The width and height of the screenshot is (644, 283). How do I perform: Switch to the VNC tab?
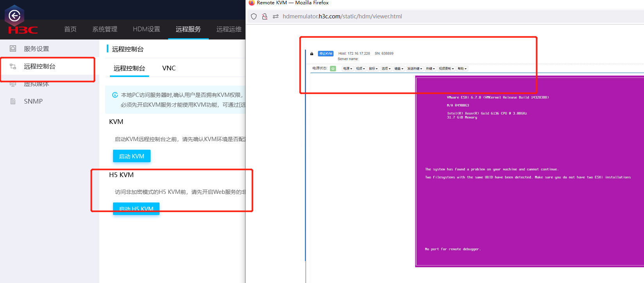[169, 68]
